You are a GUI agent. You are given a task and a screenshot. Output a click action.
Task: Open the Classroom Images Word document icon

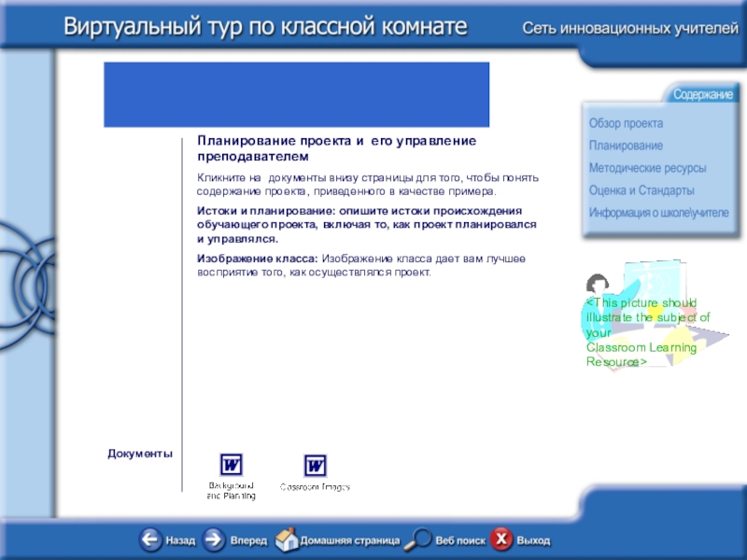(316, 465)
